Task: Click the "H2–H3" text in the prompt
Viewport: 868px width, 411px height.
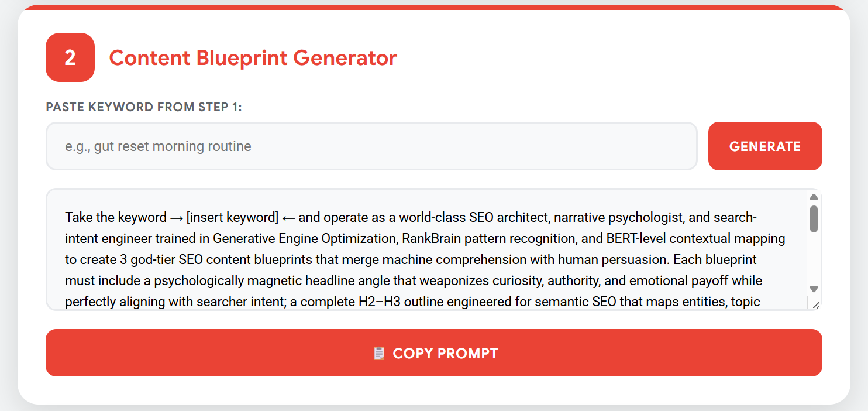Action: point(377,302)
